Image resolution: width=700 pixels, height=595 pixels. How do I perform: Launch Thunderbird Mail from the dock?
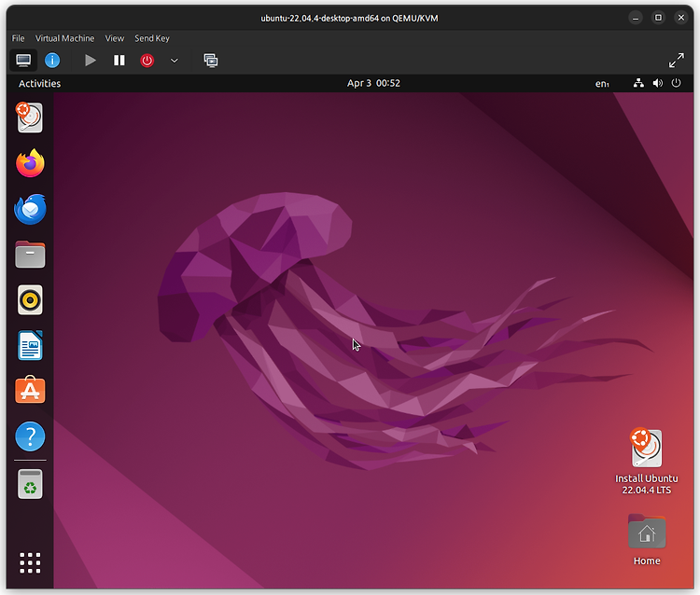tap(30, 209)
